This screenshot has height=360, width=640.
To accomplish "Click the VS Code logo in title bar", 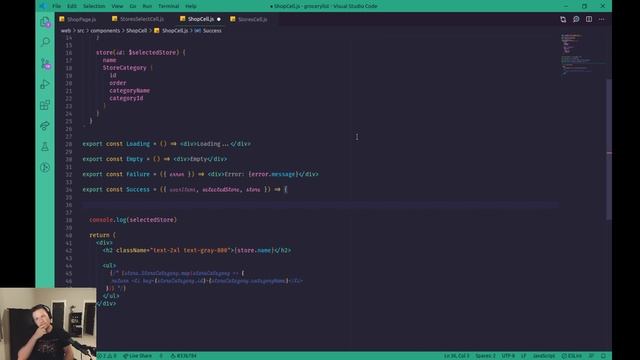I will 44,6.
